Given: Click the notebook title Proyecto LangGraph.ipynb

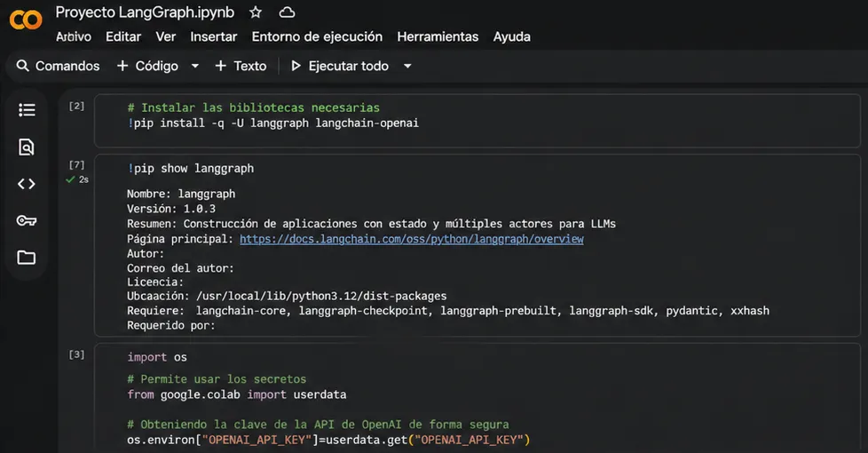Looking at the screenshot, I should point(145,12).
